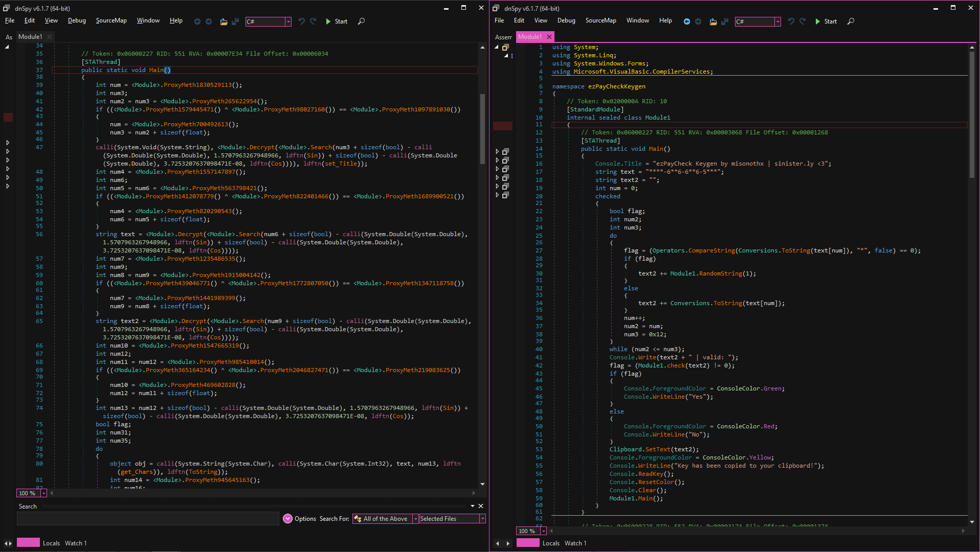Close the pink Module1 tab in right window
The height and width of the screenshot is (552, 980).
[x=549, y=37]
